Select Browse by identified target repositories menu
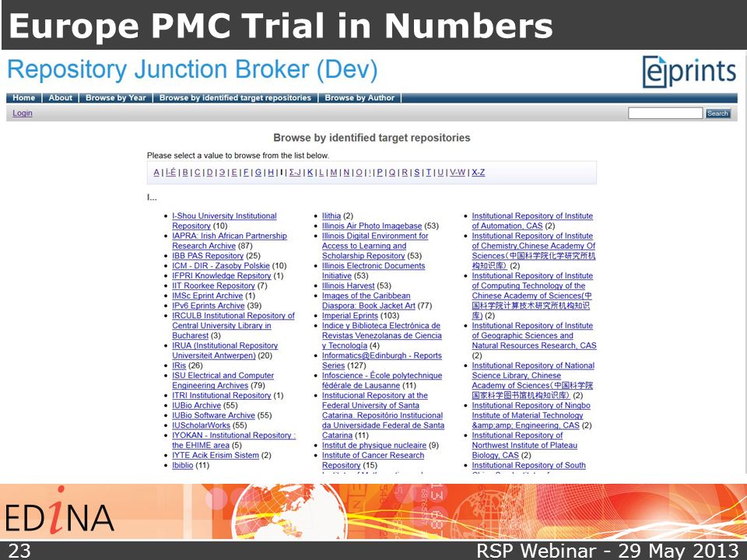 (235, 98)
